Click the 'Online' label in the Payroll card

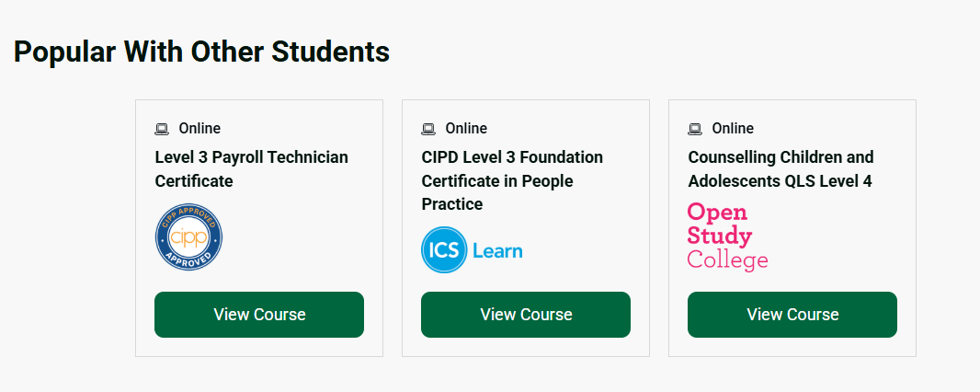coord(199,129)
